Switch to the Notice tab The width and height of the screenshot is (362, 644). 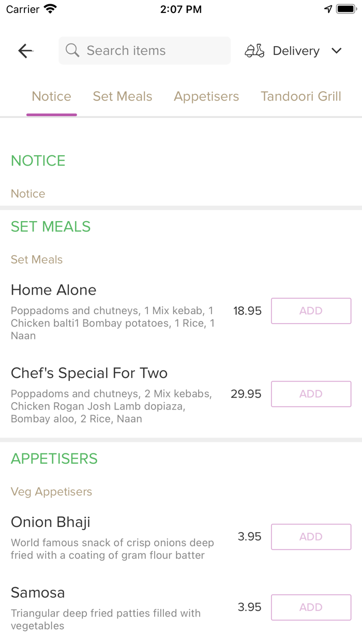coord(52,96)
